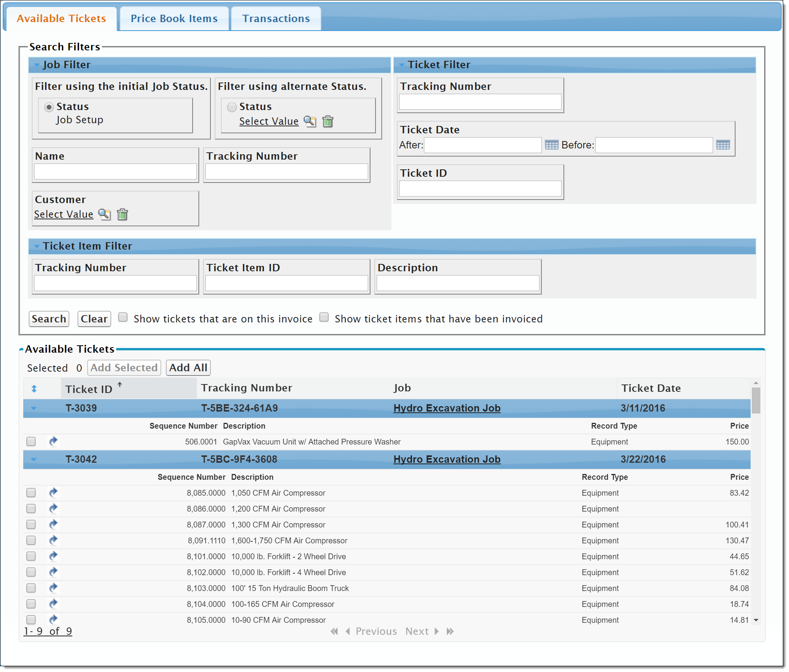The image size is (789, 672).
Task: Switch to the Price Book Items tab
Action: tap(174, 18)
